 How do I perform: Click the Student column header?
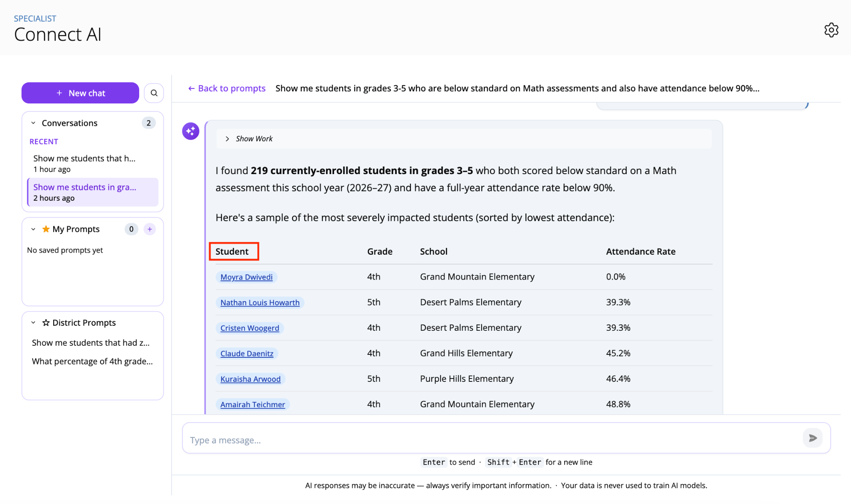point(232,251)
